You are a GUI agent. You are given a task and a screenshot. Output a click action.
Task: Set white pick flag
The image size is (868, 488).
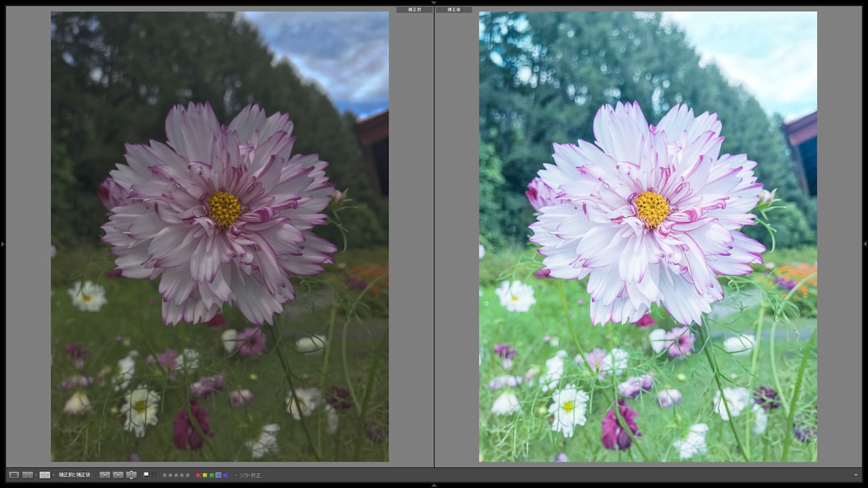146,474
